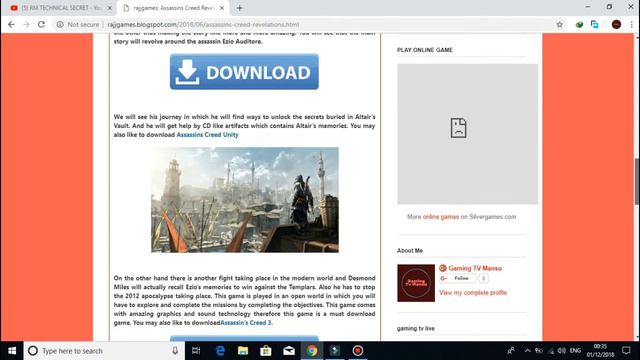Close the rajgames Assassins Creed tab

[222, 8]
